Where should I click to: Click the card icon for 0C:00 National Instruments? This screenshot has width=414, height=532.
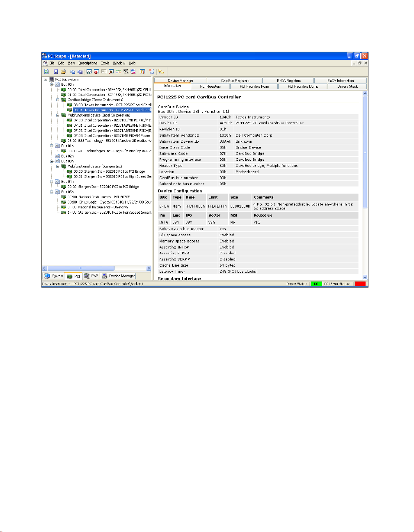64,197
